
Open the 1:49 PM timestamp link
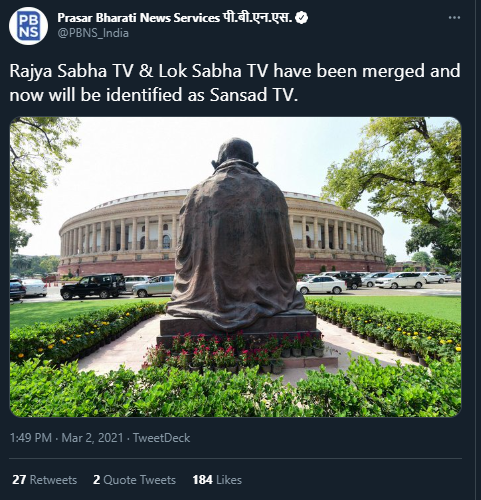pyautogui.click(x=31, y=438)
